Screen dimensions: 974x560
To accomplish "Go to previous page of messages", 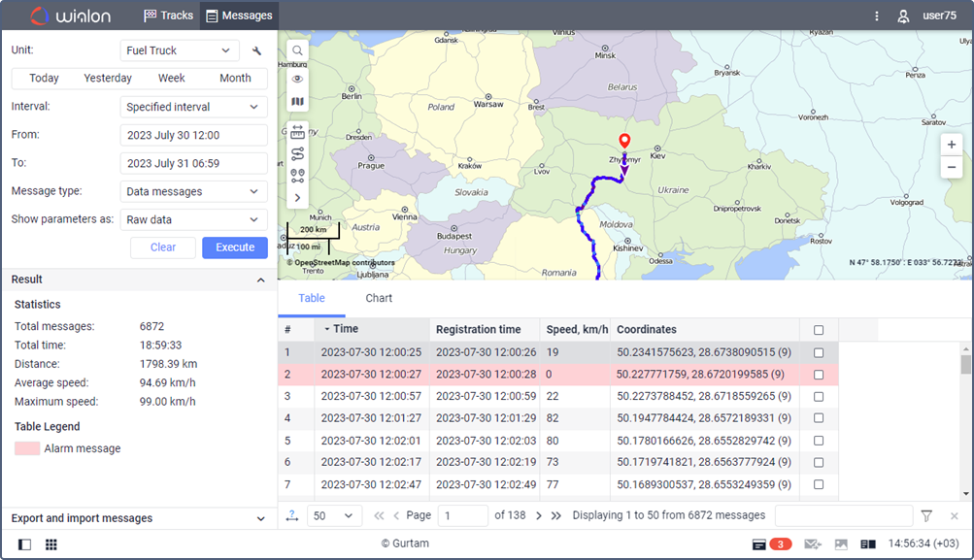I will (x=395, y=516).
